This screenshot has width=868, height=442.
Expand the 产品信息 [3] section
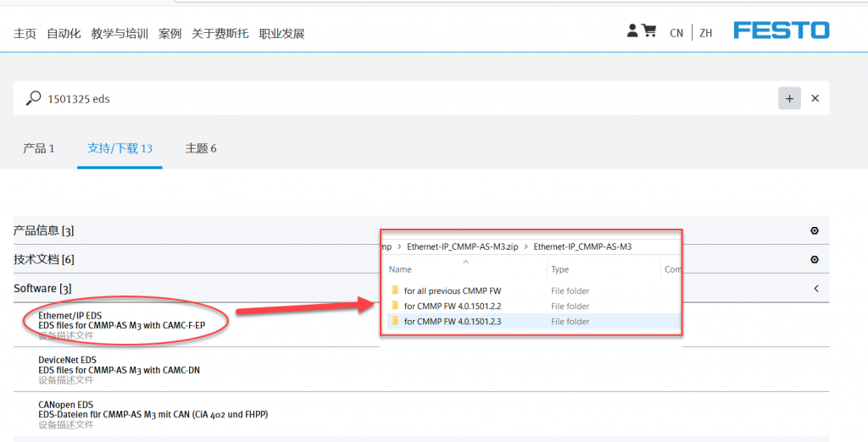[815, 230]
